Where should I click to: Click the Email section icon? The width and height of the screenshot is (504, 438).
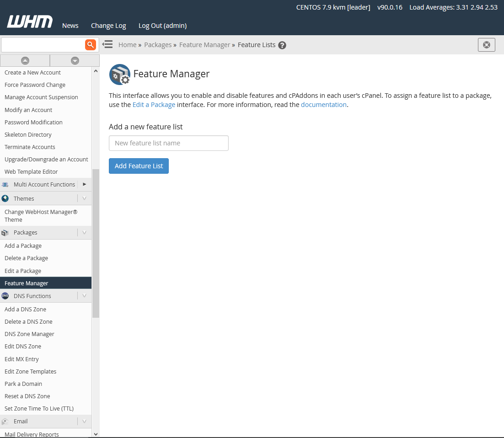(5, 421)
